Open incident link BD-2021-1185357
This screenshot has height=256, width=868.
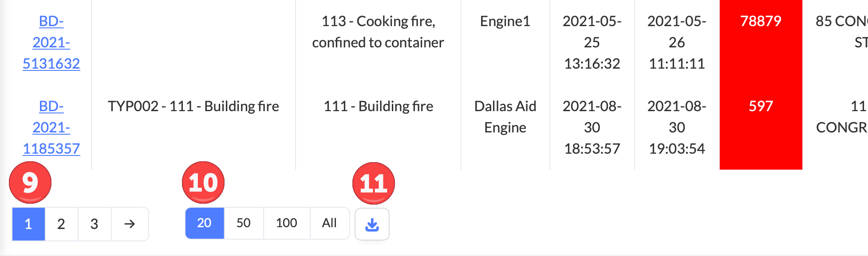[51, 128]
